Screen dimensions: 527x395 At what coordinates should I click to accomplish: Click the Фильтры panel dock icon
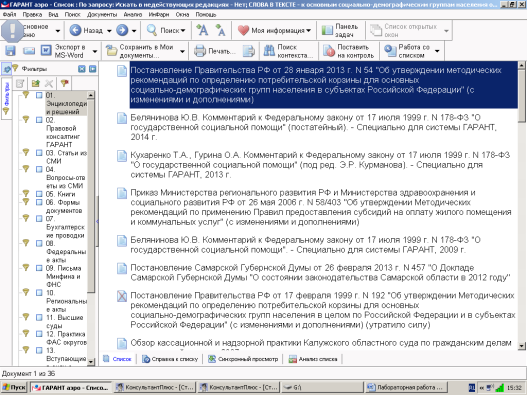(92, 69)
